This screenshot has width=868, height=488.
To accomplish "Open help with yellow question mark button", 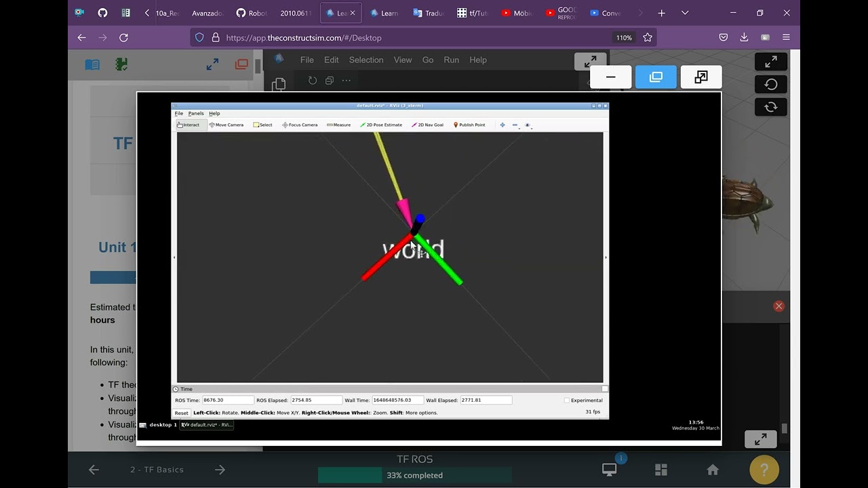I will tap(764, 469).
